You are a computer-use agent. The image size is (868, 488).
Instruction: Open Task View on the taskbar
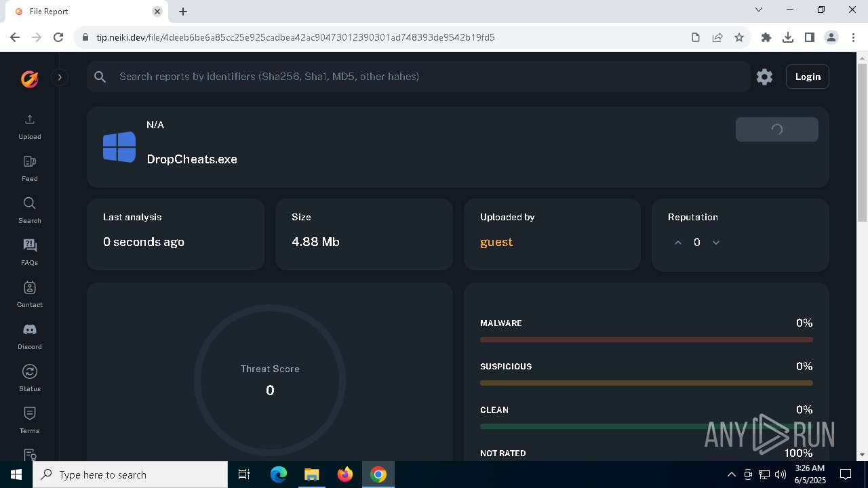tap(244, 474)
